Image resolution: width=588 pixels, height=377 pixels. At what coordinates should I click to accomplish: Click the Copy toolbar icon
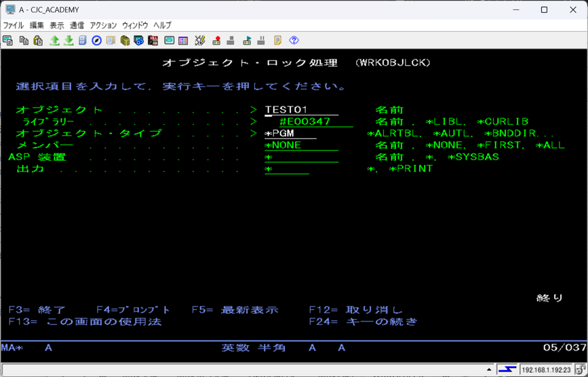tap(24, 41)
